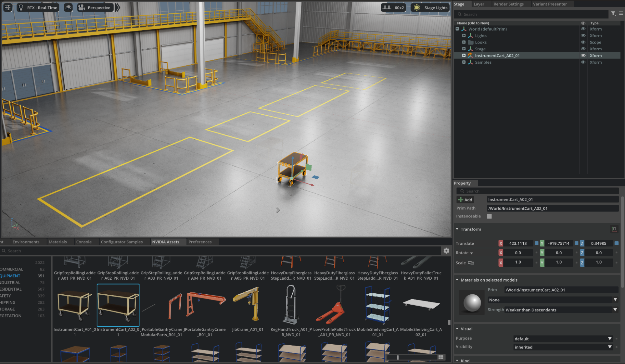
Task: Switch to the Render Settings tab
Action: click(508, 4)
